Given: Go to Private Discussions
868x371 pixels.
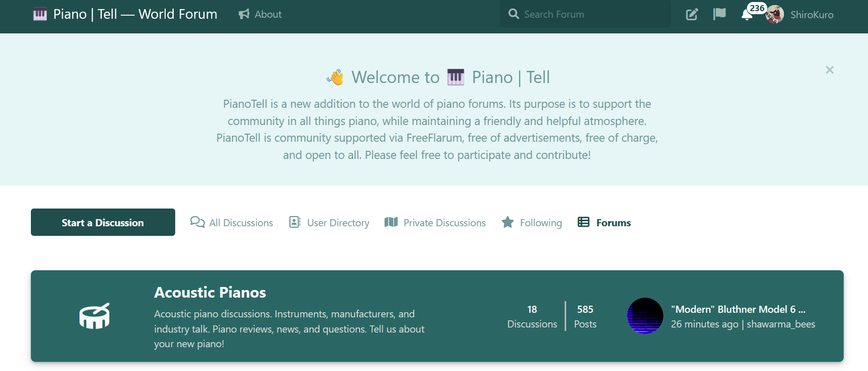Looking at the screenshot, I should [435, 223].
